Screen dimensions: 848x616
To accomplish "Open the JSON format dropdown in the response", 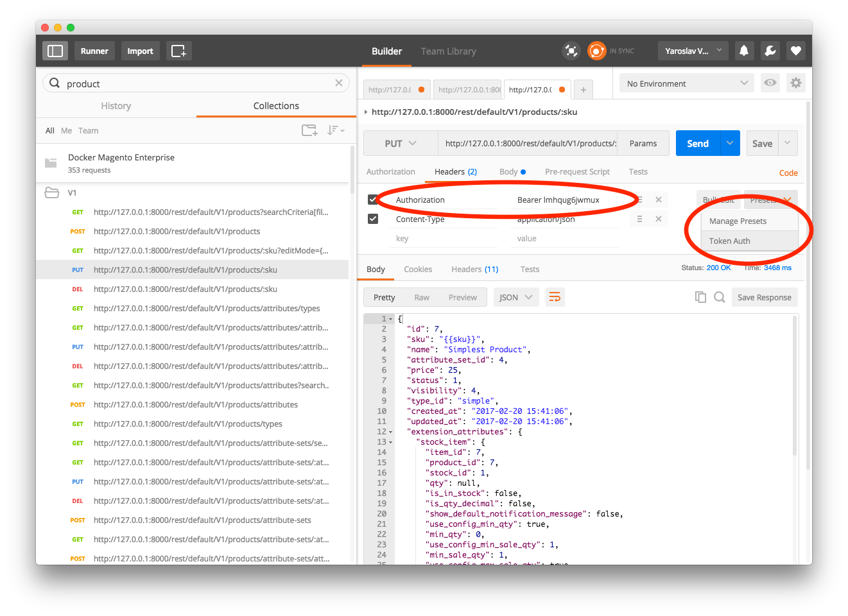I will pyautogui.click(x=515, y=296).
